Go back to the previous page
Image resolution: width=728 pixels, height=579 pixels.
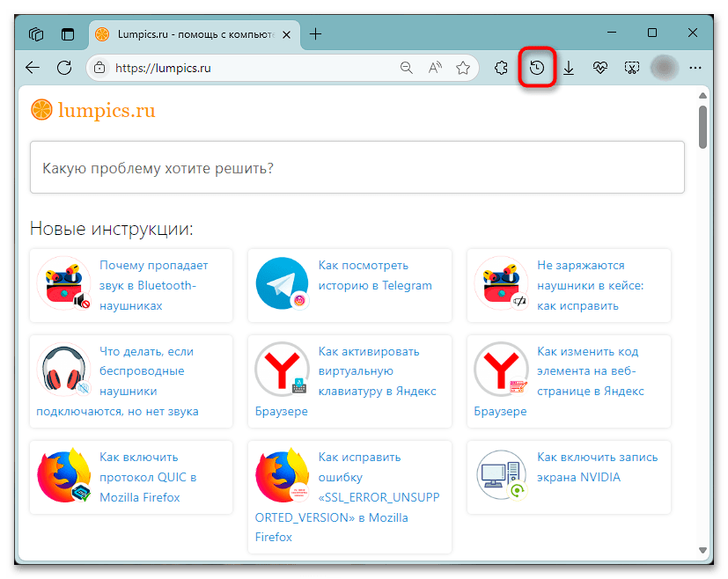[x=33, y=68]
